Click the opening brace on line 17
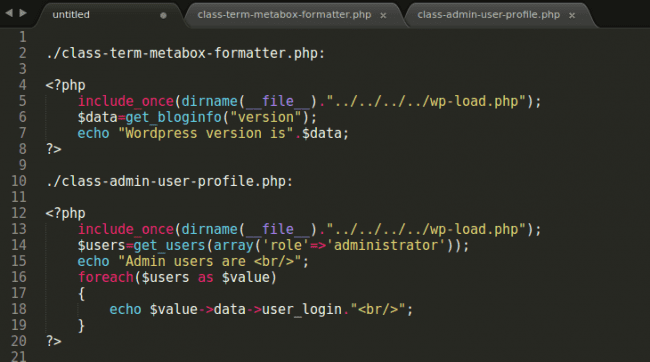Viewport: 650px width, 362px height. [82, 294]
